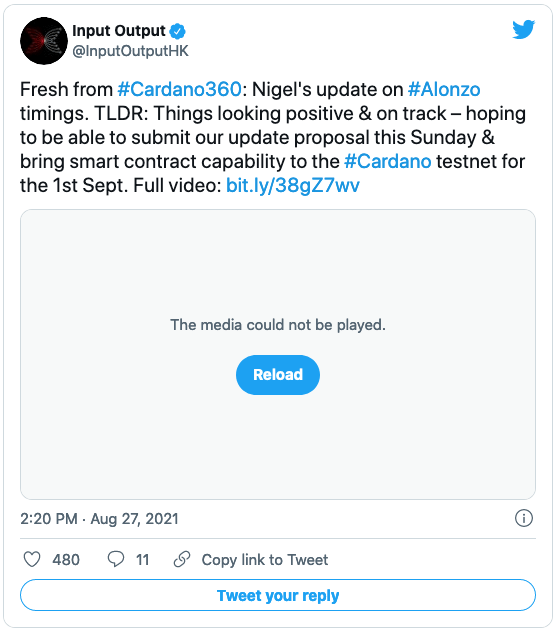The width and height of the screenshot is (556, 631).
Task: Open the bit.ly/38gZ7wv video link
Action: click(x=292, y=186)
